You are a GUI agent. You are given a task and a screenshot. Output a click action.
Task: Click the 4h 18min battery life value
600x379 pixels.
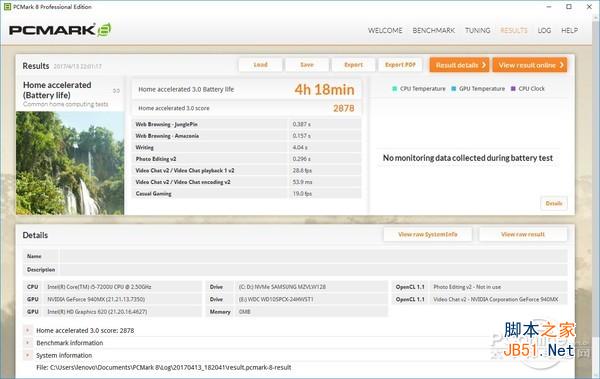[324, 90]
